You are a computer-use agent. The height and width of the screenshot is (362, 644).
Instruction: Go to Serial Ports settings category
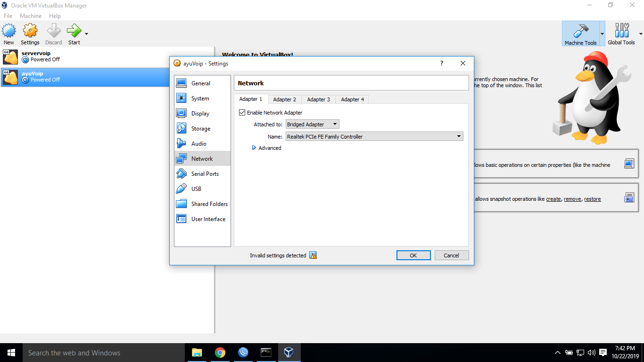point(202,174)
